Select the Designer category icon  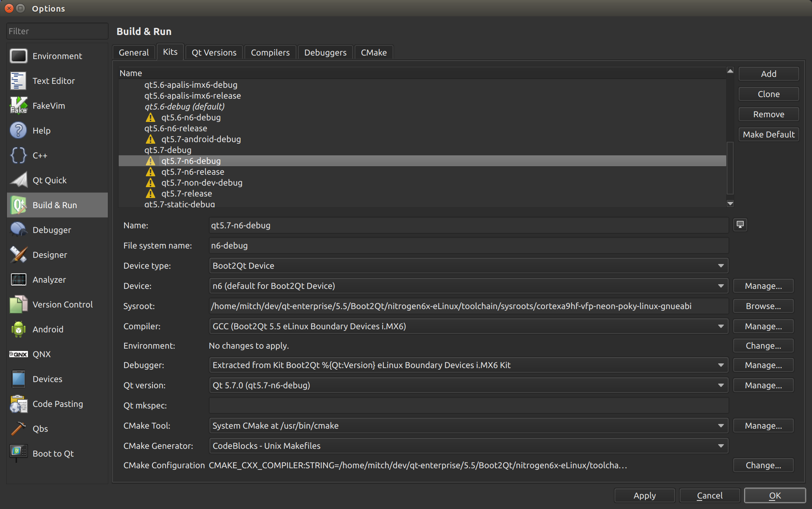pyautogui.click(x=18, y=255)
